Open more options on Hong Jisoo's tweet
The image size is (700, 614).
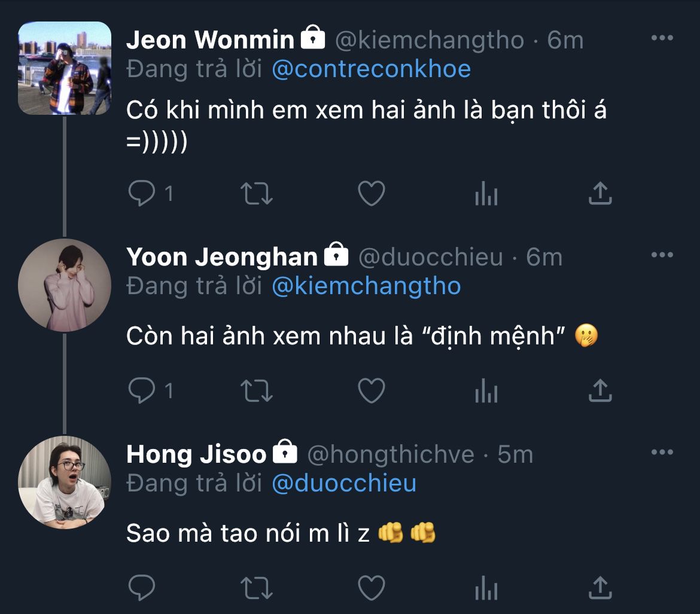point(662,453)
